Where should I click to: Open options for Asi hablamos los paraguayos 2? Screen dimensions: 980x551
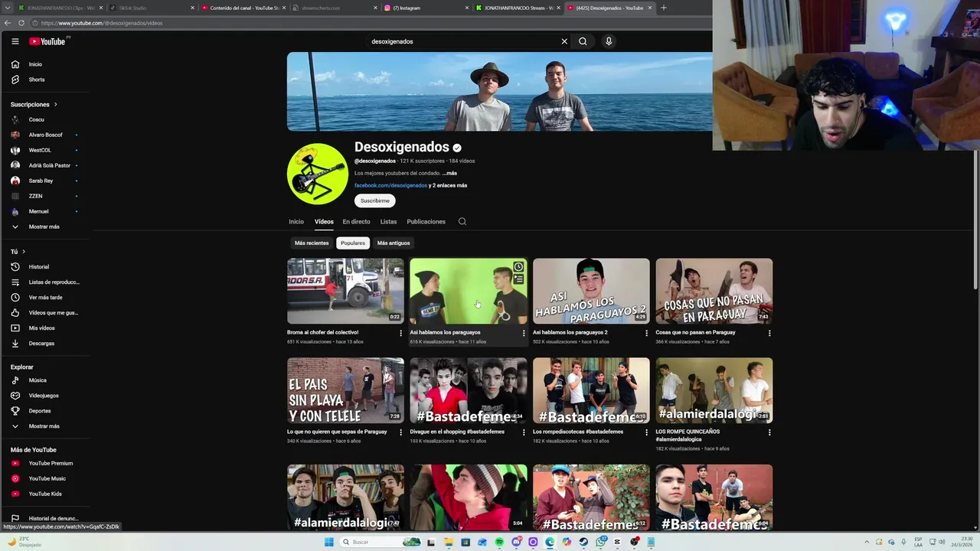pos(646,333)
